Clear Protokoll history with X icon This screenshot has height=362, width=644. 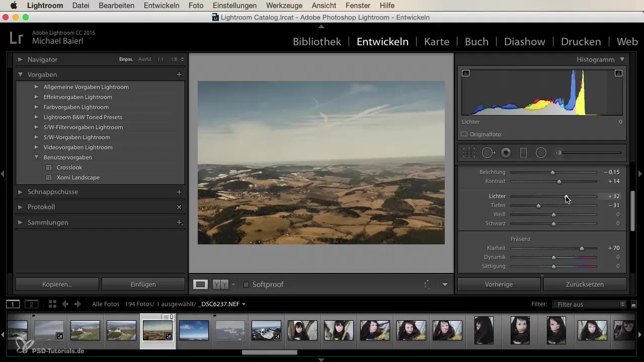(179, 207)
